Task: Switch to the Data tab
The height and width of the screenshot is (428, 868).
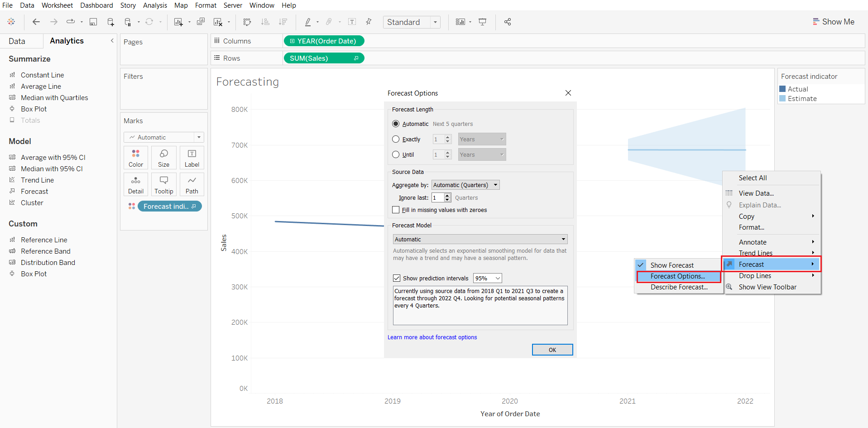Action: point(17,41)
